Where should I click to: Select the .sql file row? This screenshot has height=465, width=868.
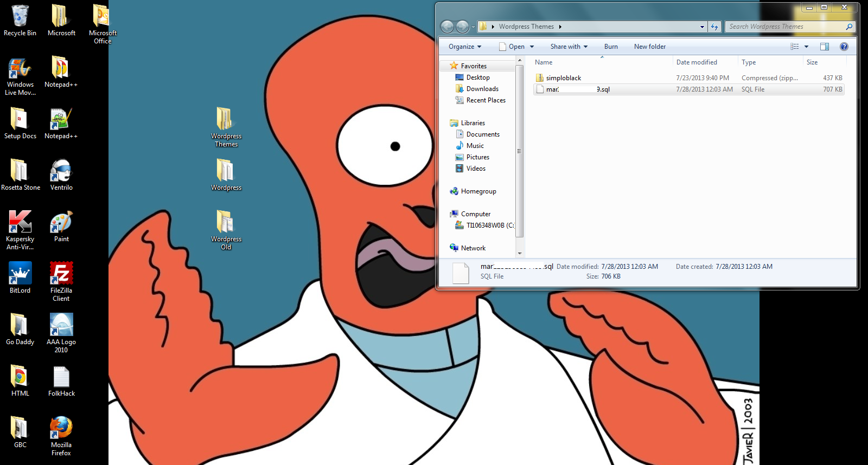tap(688, 89)
